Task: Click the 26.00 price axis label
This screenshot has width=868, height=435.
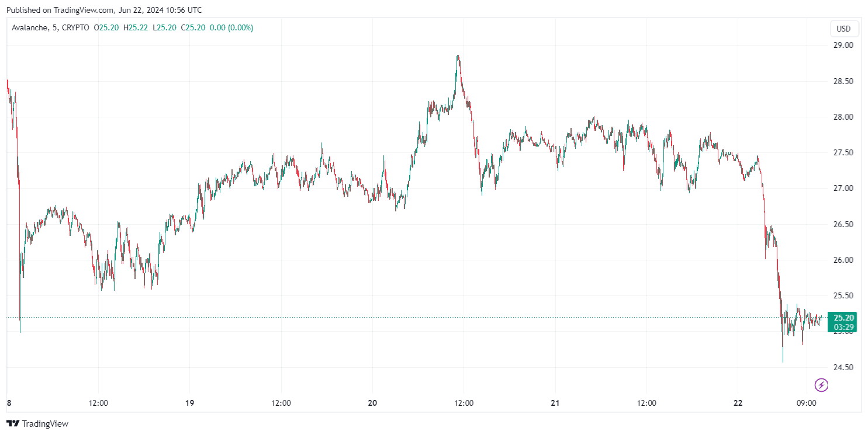Action: [843, 260]
